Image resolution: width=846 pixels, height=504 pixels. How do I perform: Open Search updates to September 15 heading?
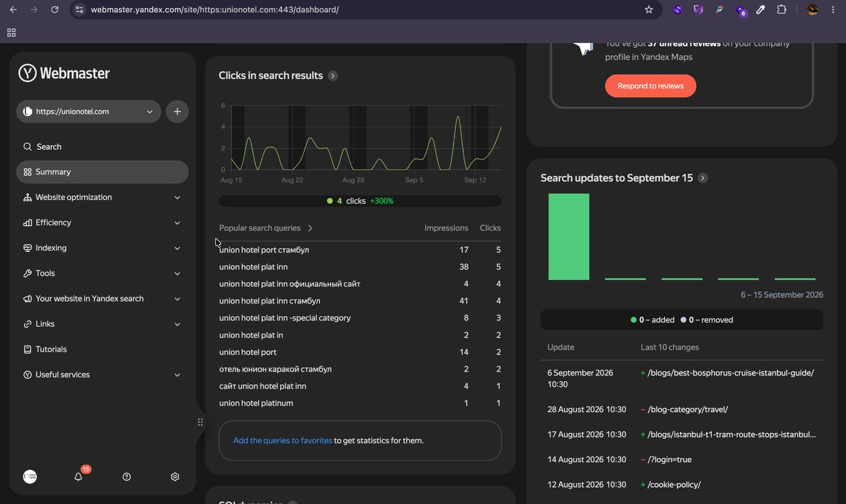pos(616,178)
